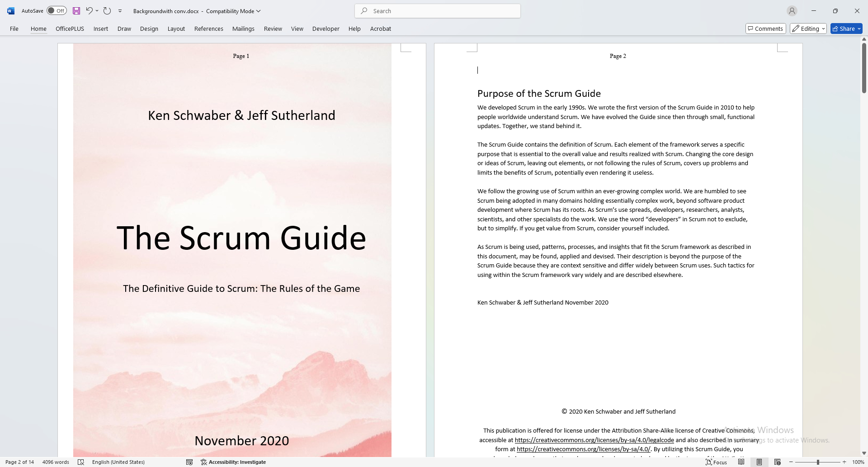Click the Redo/Repeat icon

point(107,11)
